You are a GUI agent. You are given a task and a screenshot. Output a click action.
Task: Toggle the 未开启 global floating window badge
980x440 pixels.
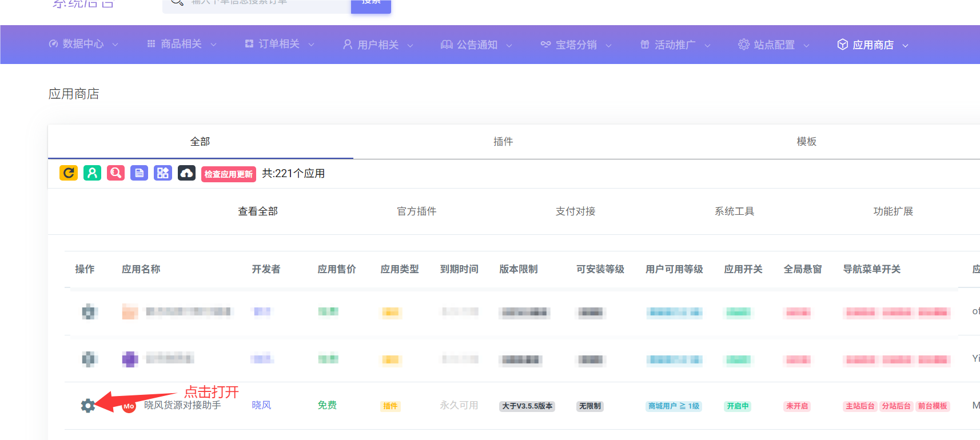(796, 406)
